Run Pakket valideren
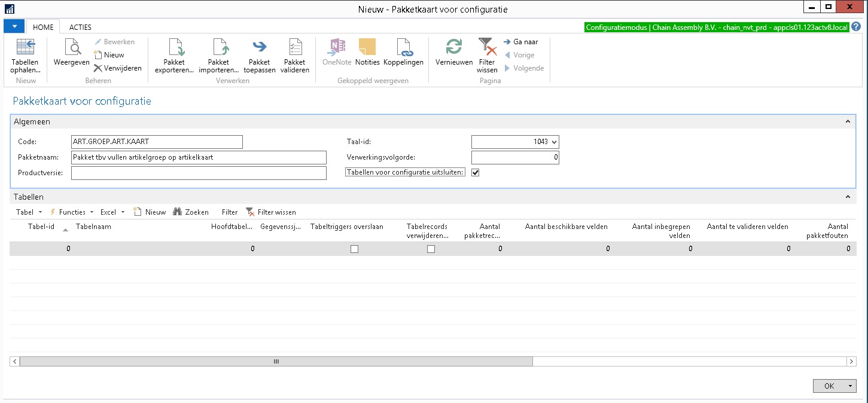 click(x=295, y=56)
